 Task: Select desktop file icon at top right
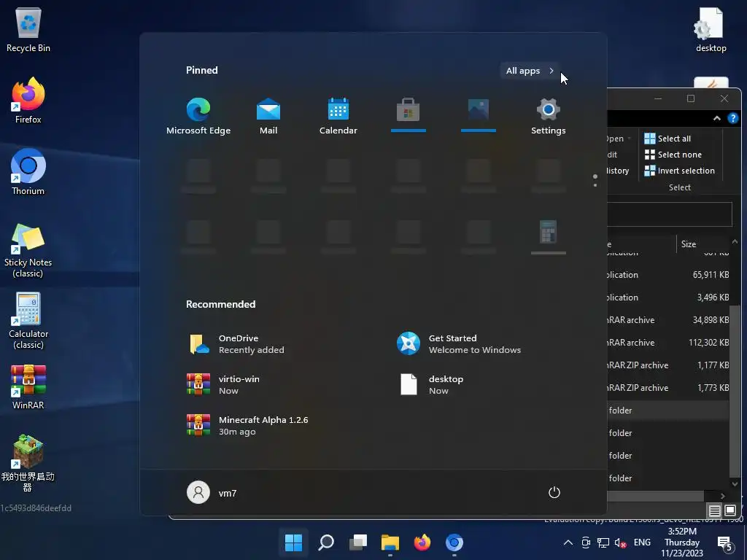tap(711, 29)
